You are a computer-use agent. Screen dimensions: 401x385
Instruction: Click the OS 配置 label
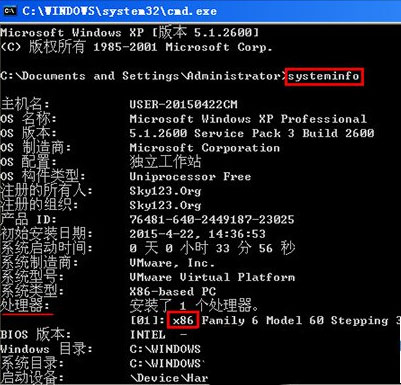coord(28,162)
